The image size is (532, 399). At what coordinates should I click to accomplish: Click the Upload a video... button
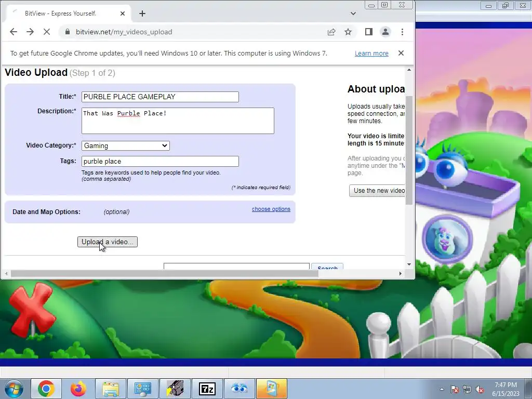pos(107,242)
